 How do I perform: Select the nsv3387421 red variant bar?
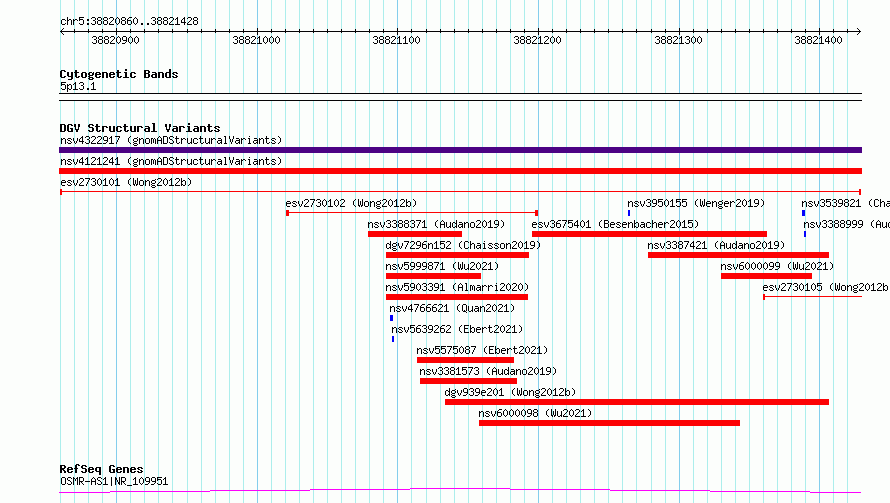tap(738, 255)
